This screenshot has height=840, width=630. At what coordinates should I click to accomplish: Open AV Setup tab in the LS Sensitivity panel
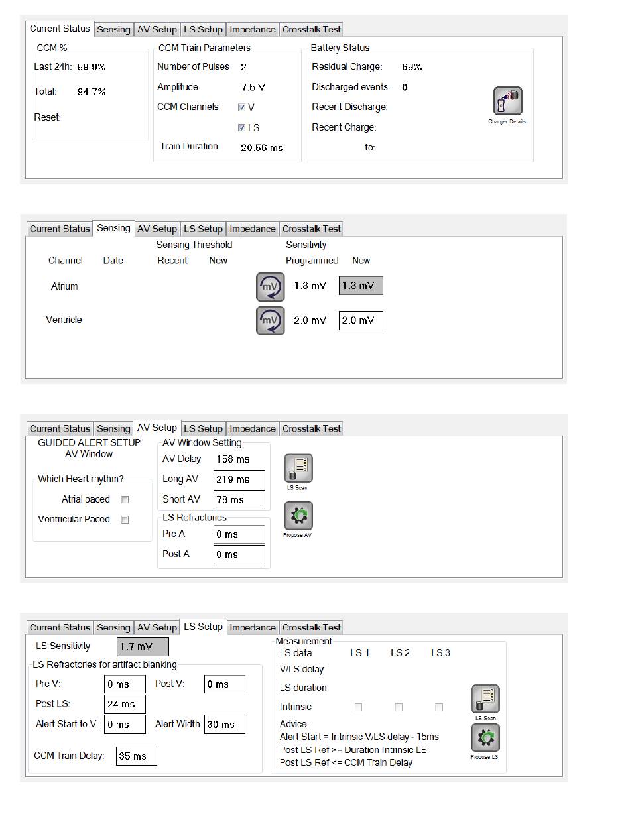(157, 627)
